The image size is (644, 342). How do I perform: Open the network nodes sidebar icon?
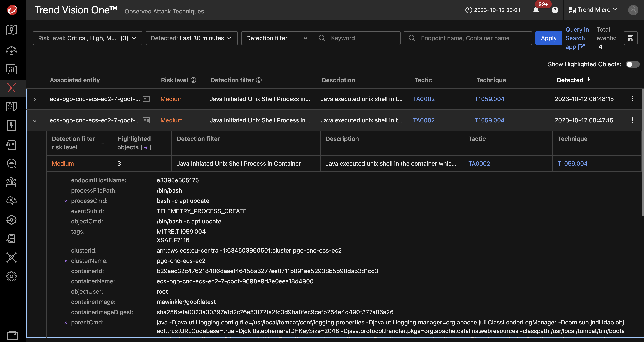[12, 257]
